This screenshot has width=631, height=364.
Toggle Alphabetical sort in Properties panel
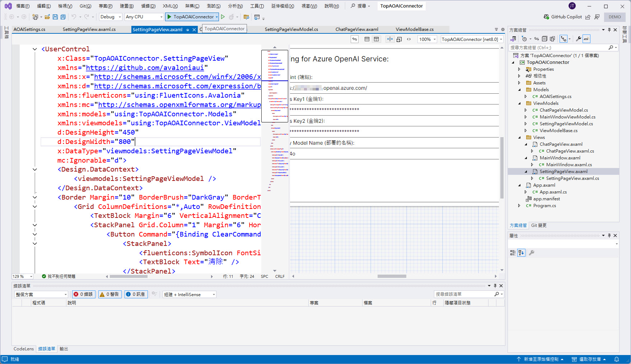(521, 253)
